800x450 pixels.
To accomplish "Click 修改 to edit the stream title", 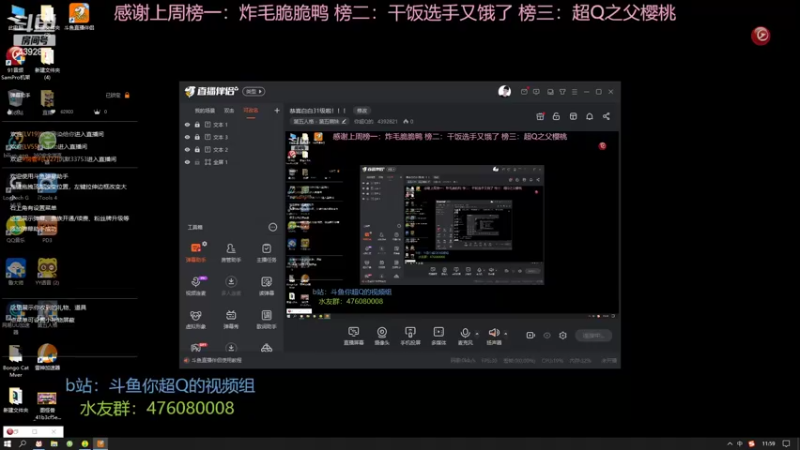I will tap(362, 111).
